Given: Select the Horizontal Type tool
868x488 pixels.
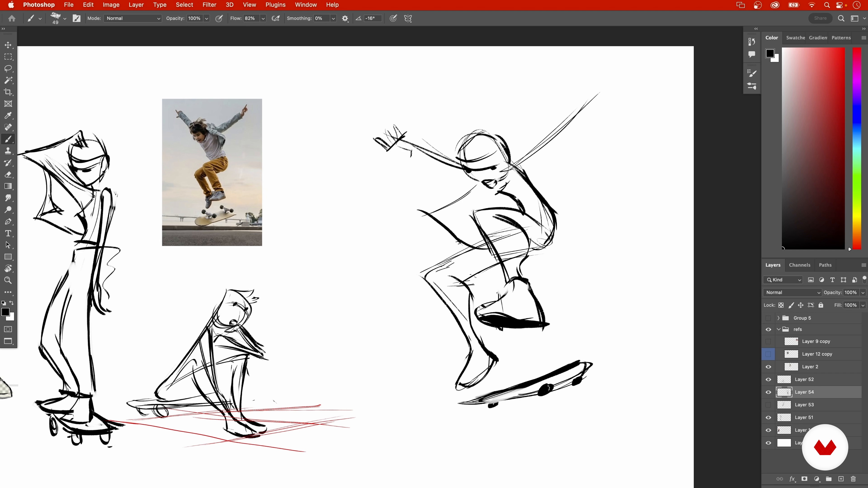Looking at the screenshot, I should (8, 233).
